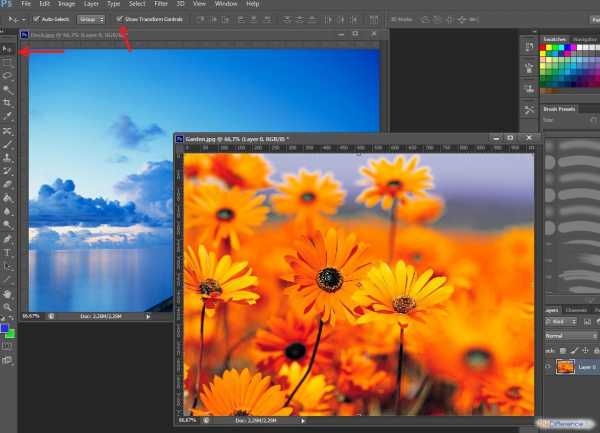Uncheck Show Transform Controls
Image resolution: width=600 pixels, height=433 pixels.
click(x=119, y=19)
